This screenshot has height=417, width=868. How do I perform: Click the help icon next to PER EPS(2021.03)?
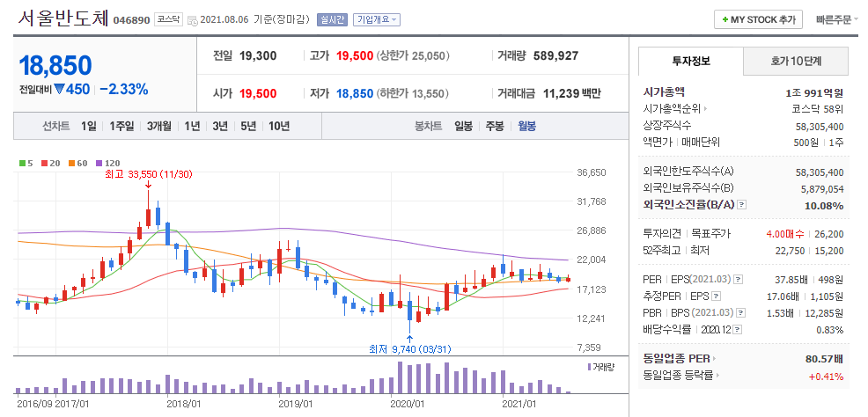pos(738,281)
